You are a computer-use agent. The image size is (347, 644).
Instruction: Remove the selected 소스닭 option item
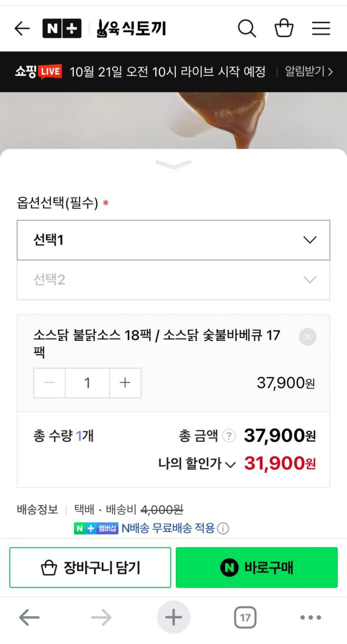click(x=308, y=337)
